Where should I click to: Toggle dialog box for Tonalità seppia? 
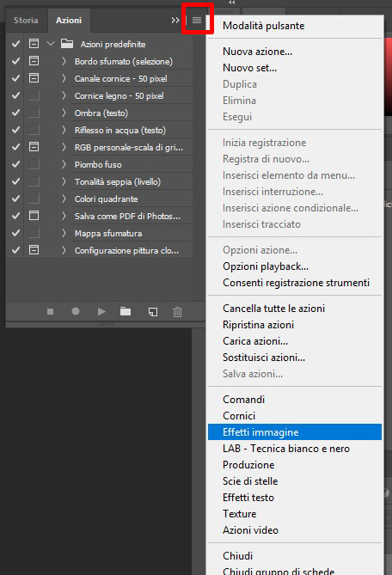[34, 181]
